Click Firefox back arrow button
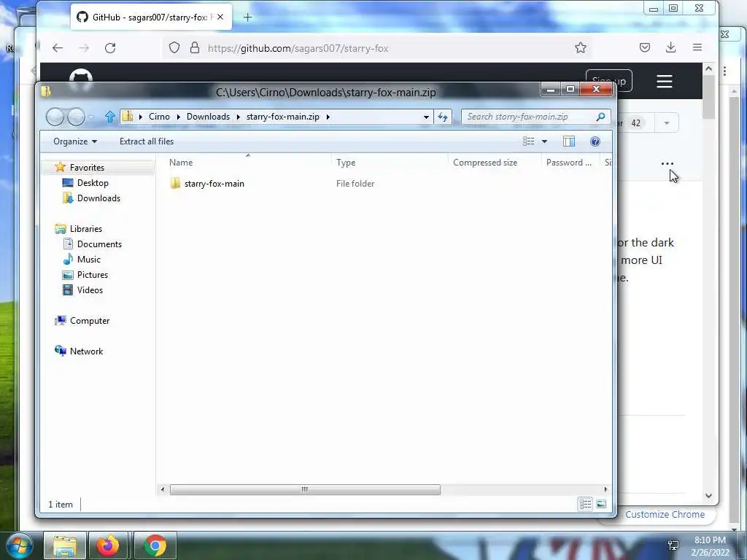Image resolution: width=747 pixels, height=560 pixels. point(58,47)
